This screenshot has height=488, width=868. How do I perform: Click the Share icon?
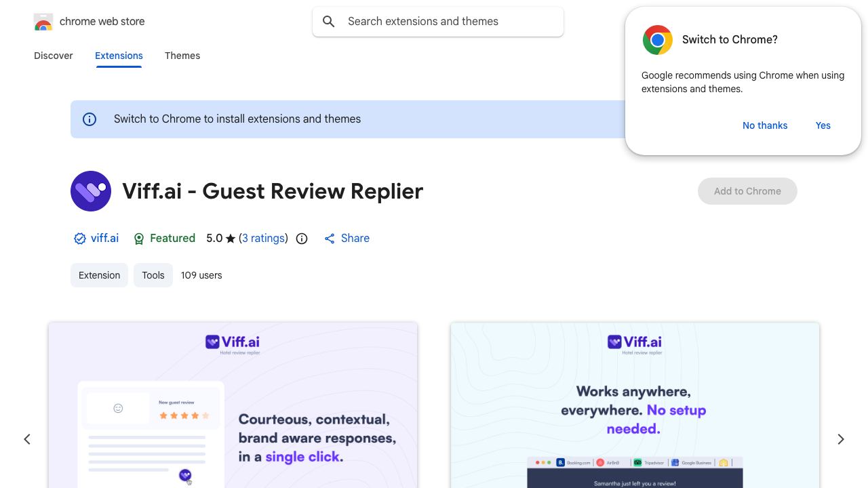tap(330, 239)
